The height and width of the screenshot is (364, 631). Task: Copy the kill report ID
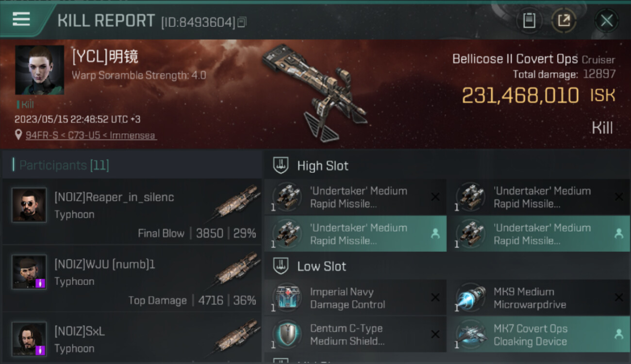tap(242, 22)
